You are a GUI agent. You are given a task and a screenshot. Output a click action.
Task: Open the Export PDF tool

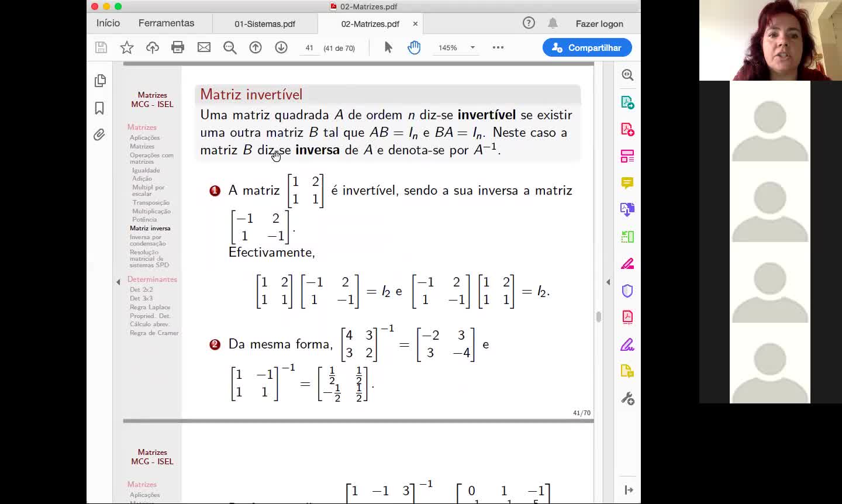click(627, 102)
